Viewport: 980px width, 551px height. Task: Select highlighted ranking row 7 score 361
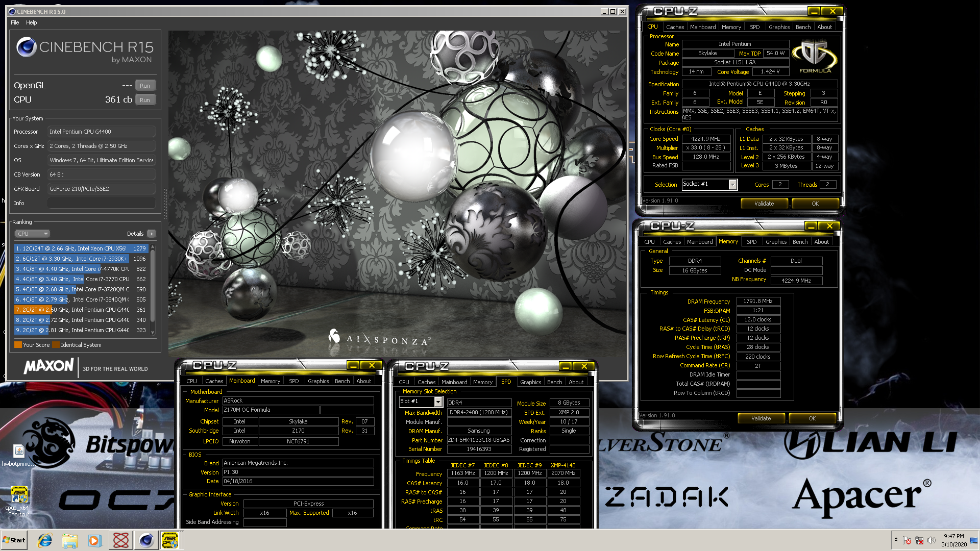coord(81,310)
